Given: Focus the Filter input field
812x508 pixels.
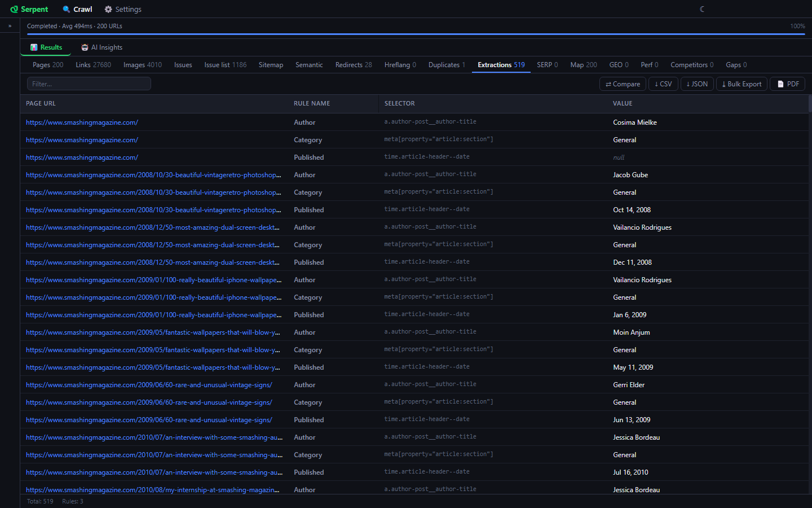Looking at the screenshot, I should (89, 84).
